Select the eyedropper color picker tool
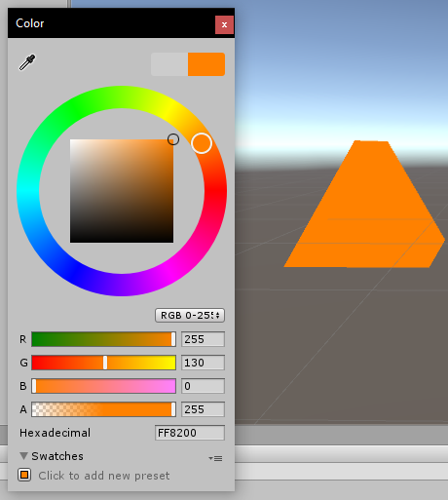 27,62
